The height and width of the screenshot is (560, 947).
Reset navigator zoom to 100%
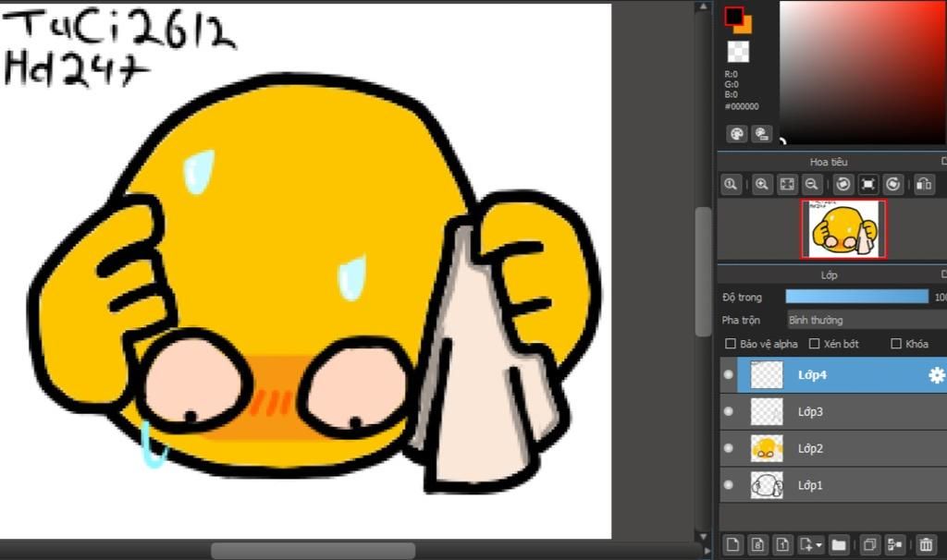coord(731,184)
